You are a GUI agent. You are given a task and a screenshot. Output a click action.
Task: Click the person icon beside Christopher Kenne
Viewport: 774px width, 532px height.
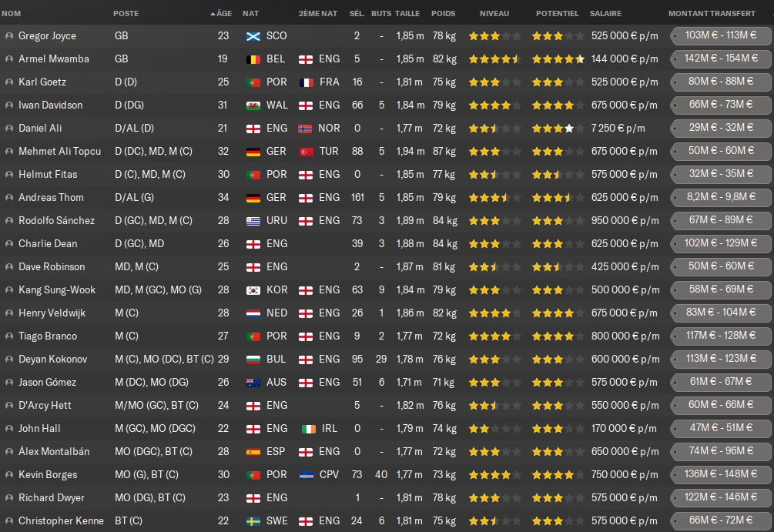coord(8,521)
